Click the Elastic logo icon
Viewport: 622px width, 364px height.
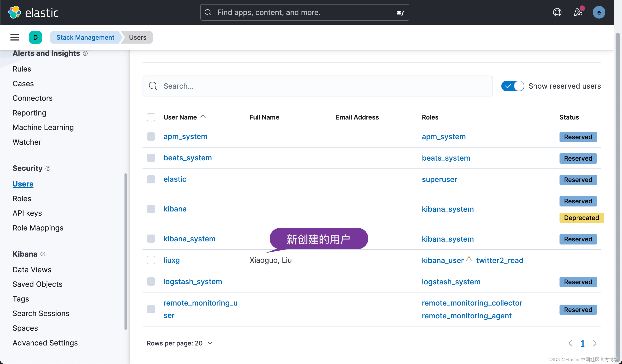click(x=14, y=12)
